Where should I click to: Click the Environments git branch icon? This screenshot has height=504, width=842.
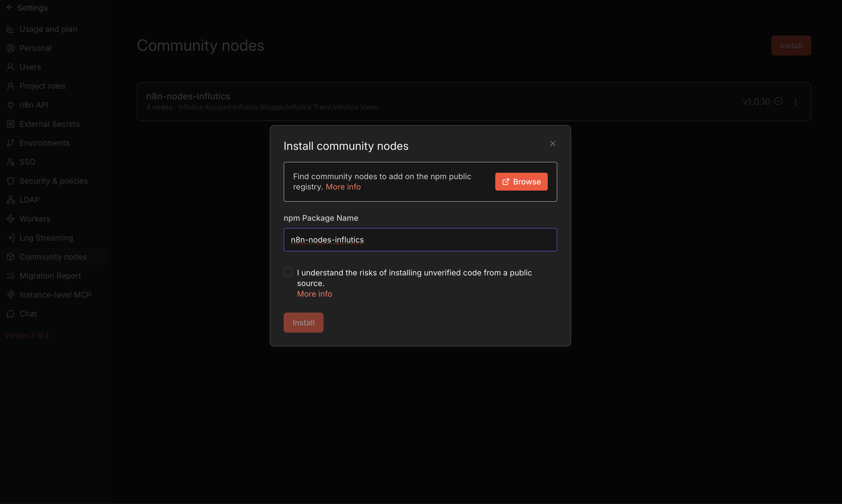(11, 143)
